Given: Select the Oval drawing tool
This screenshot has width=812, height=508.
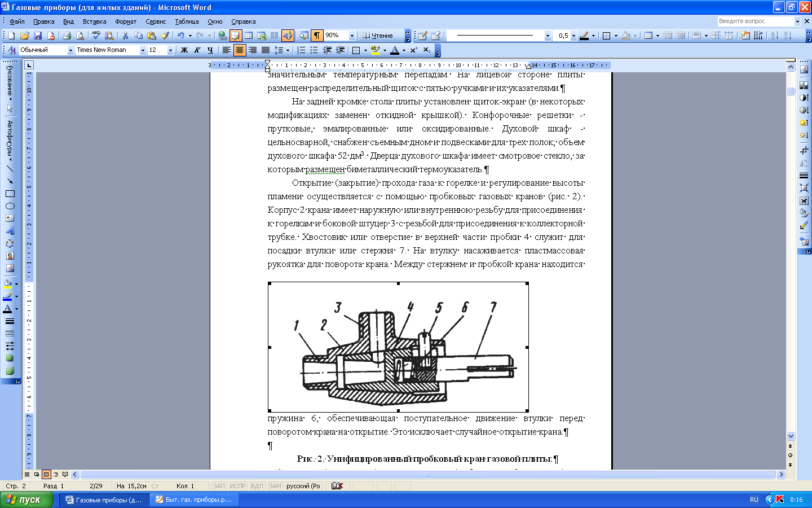Looking at the screenshot, I should point(10,206).
